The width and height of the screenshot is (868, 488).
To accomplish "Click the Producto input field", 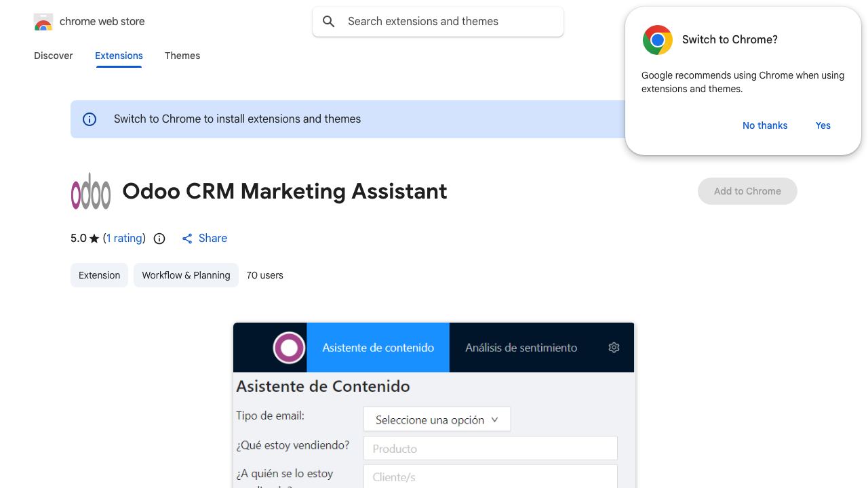I will coord(491,448).
